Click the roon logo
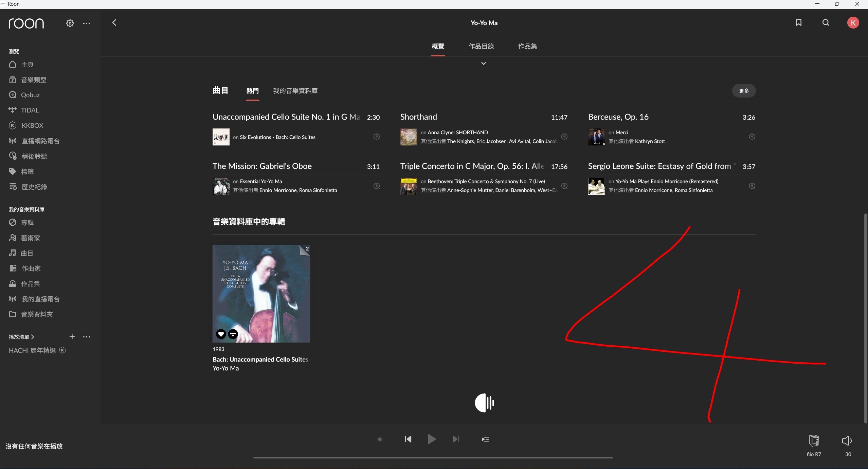This screenshot has height=469, width=868. click(x=26, y=23)
